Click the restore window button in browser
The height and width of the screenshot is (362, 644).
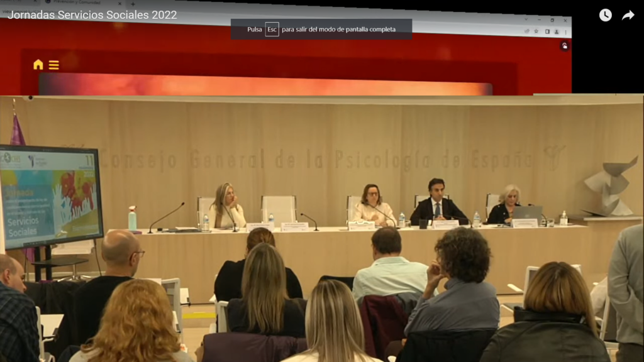click(552, 19)
